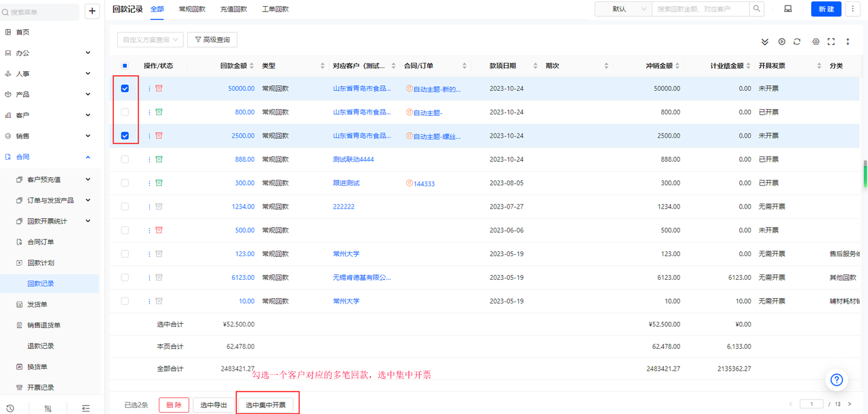The height and width of the screenshot is (414, 868).
Task: Click the blue 新建 button
Action: (826, 9)
